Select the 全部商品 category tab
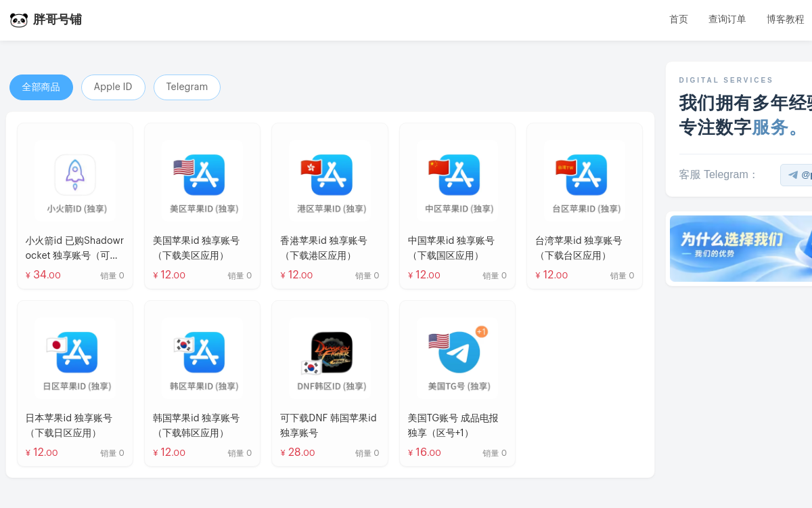 (41, 87)
